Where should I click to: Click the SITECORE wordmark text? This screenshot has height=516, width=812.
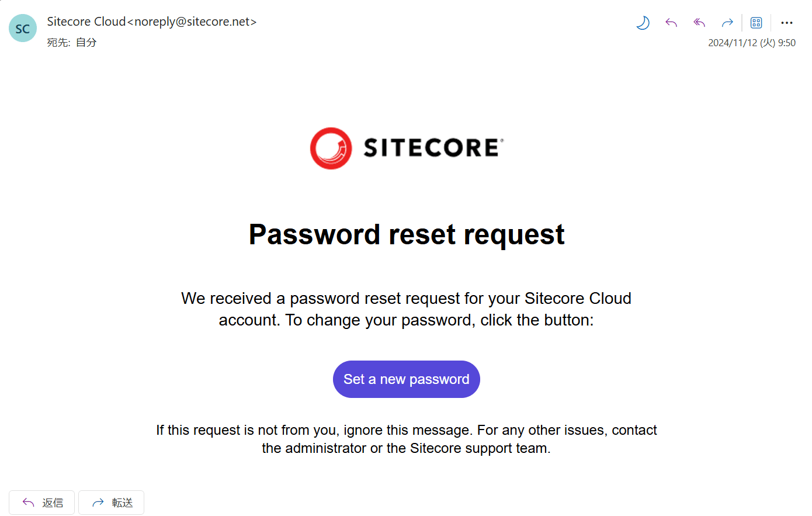click(432, 148)
